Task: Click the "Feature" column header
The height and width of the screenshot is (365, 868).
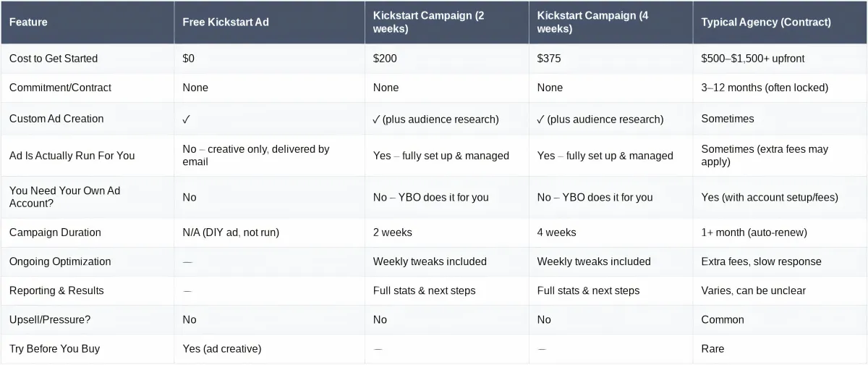Action: [x=28, y=22]
